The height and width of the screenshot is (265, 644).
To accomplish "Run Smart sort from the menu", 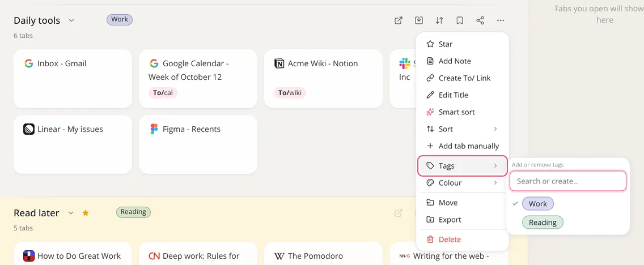I will [x=463, y=112].
